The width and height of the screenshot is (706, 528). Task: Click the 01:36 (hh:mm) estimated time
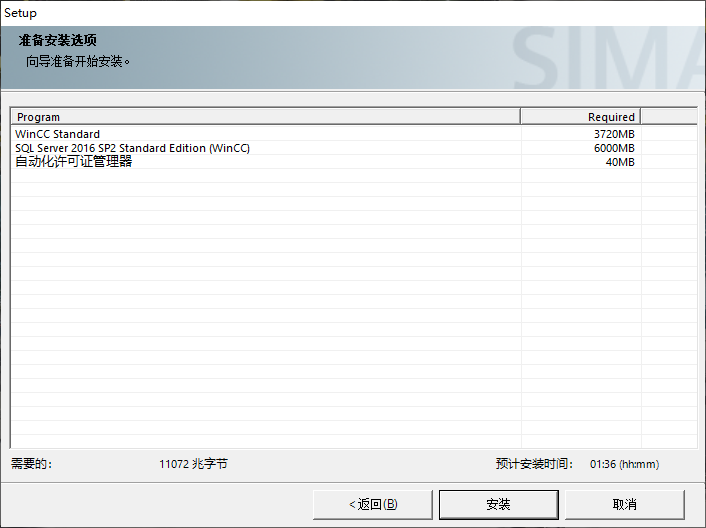(x=624, y=464)
